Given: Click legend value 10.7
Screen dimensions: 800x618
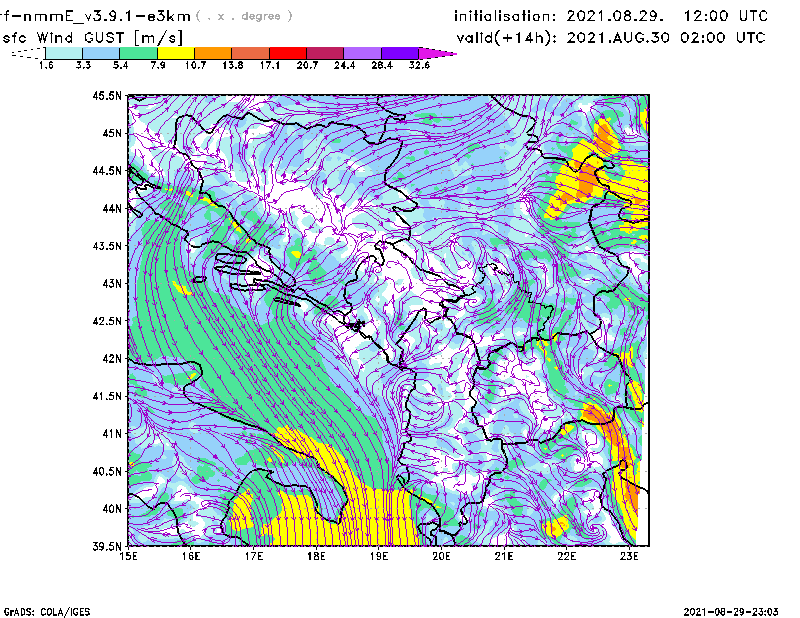Looking at the screenshot, I should click(195, 65).
